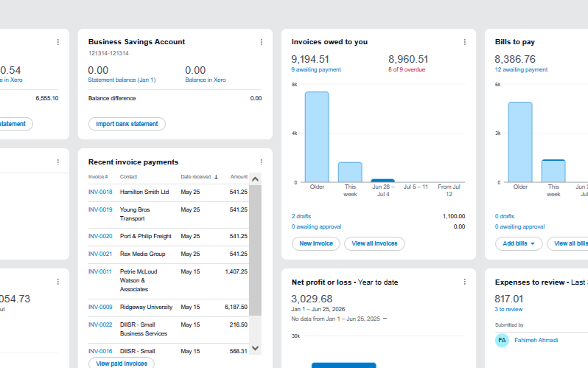This screenshot has width=588, height=368.
Task: Click Balance in Xero link in Savings Account
Action: [205, 80]
